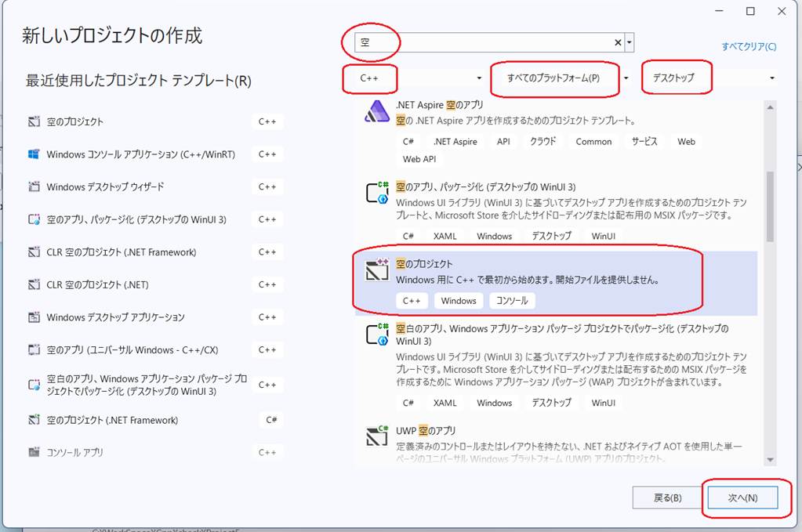Click the template list scrollbar up arrow
This screenshot has height=532, width=802.
point(770,108)
